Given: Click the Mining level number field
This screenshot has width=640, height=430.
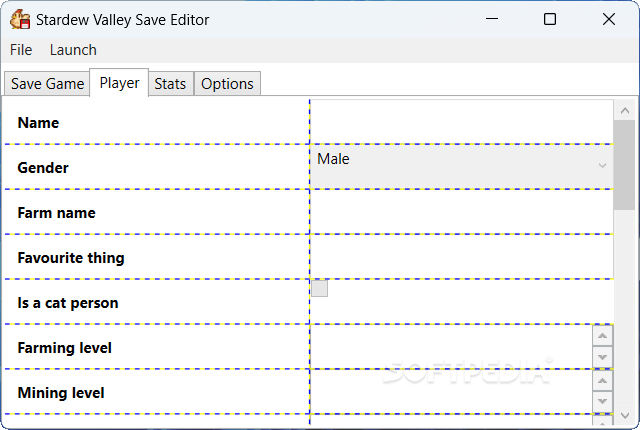Looking at the screenshot, I should pyautogui.click(x=451, y=392).
